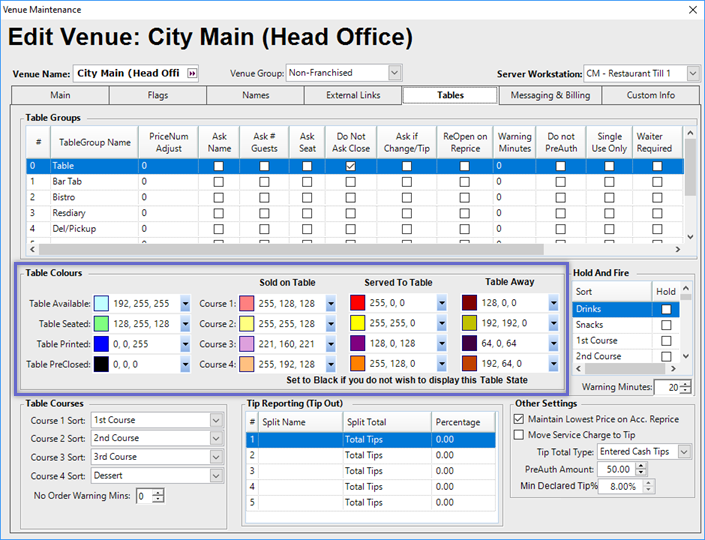Increase the Warning Minutes spinner value

coord(687,383)
